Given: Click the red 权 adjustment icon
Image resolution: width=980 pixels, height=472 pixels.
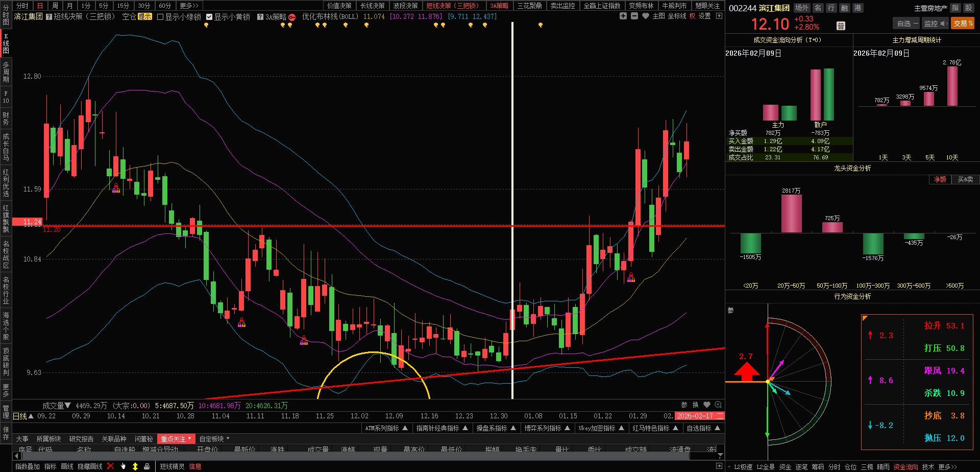Looking at the screenshot, I should point(693,16).
